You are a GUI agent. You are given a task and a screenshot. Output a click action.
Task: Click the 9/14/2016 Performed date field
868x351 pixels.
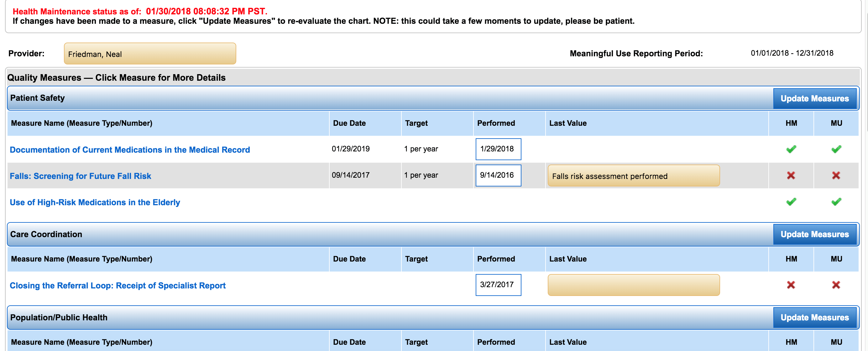click(498, 175)
